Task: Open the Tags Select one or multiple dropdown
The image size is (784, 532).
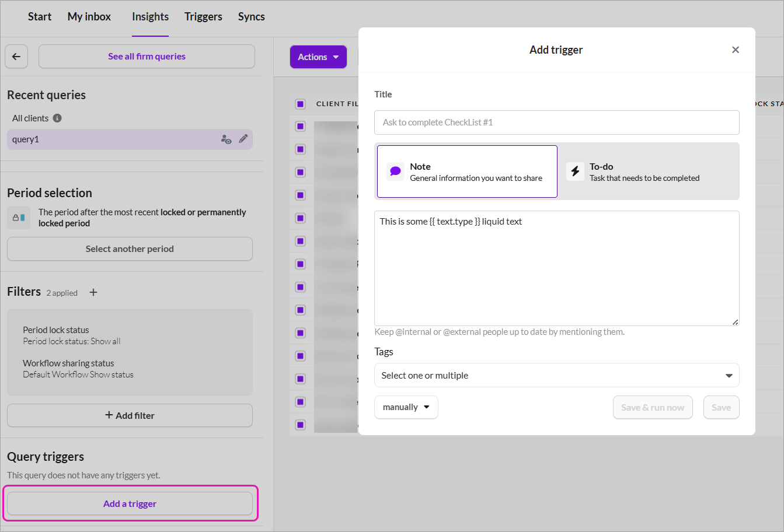Action: (556, 375)
